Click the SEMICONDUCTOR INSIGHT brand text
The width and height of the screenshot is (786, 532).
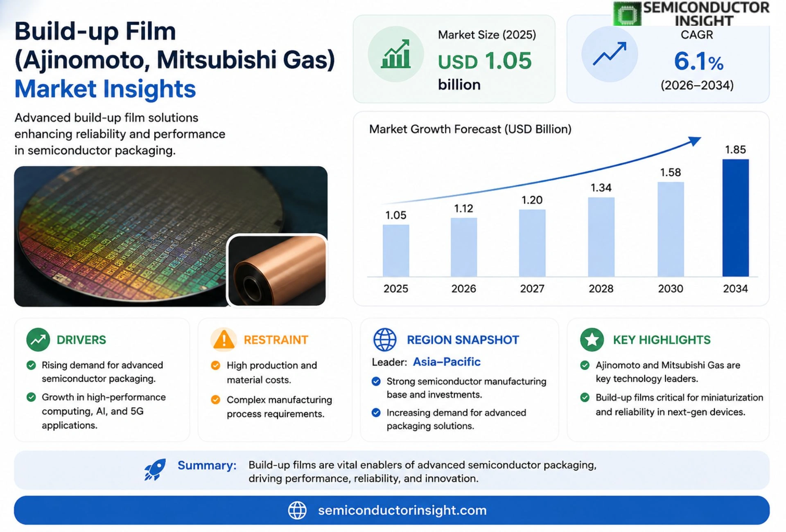(x=706, y=14)
